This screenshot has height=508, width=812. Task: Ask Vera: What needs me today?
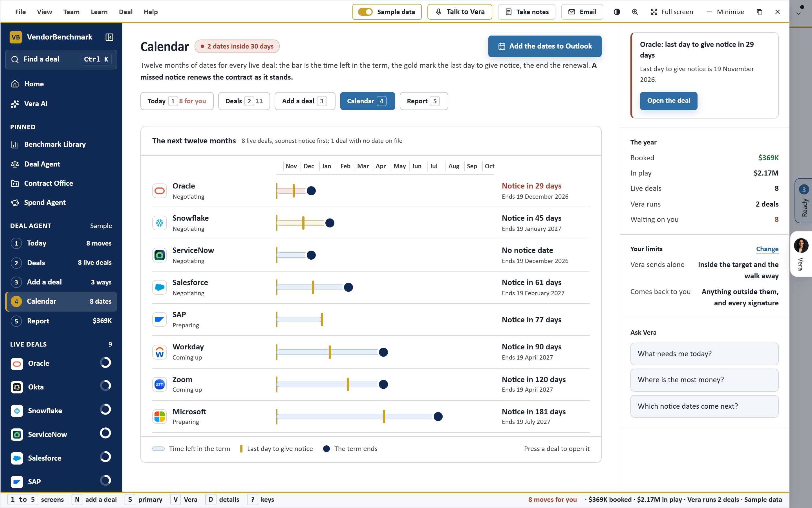click(x=704, y=354)
